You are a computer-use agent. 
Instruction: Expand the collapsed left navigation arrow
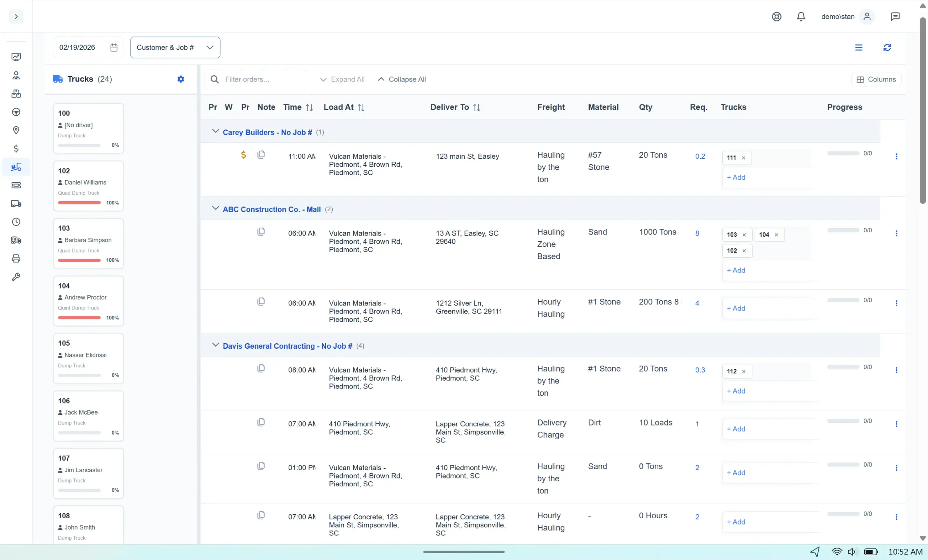tap(16, 17)
